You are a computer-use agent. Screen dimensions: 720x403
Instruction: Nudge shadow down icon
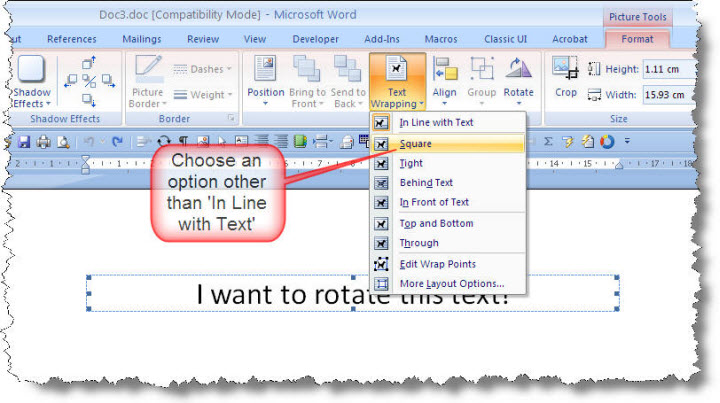[x=89, y=100]
